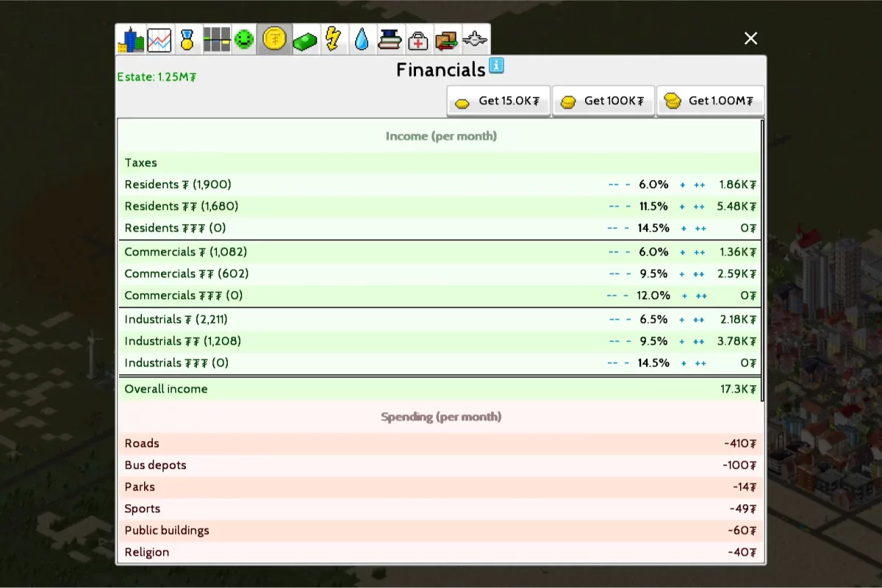Open the lightning bolt energy tab

(333, 40)
